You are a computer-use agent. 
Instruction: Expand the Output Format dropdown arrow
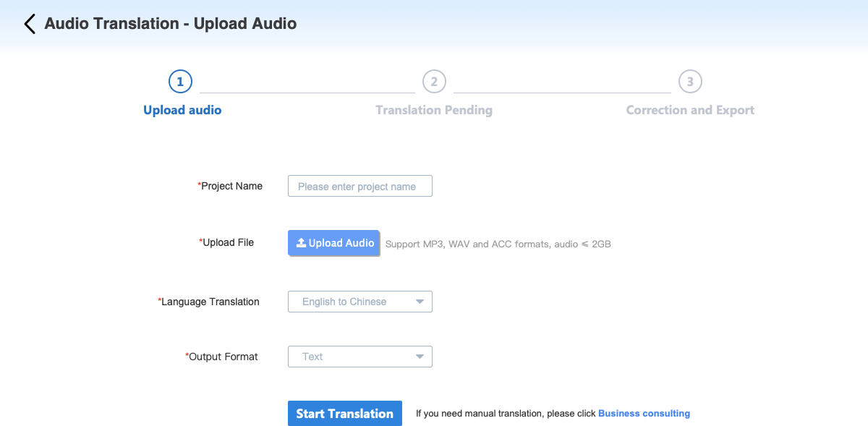click(420, 357)
